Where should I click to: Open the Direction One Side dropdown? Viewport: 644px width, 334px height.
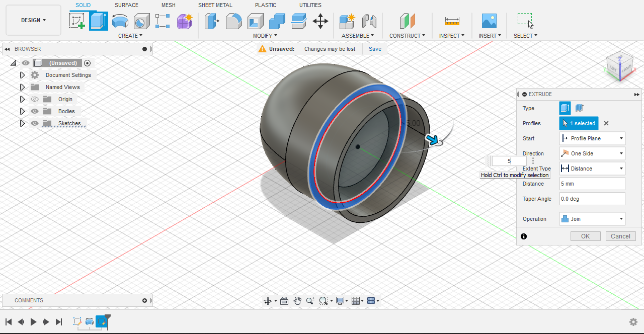pos(592,153)
